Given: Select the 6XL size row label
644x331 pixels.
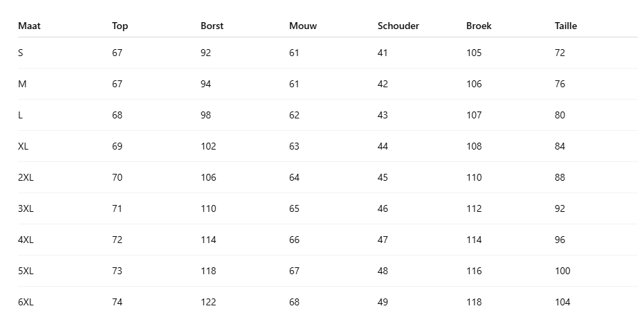Looking at the screenshot, I should point(26,302).
